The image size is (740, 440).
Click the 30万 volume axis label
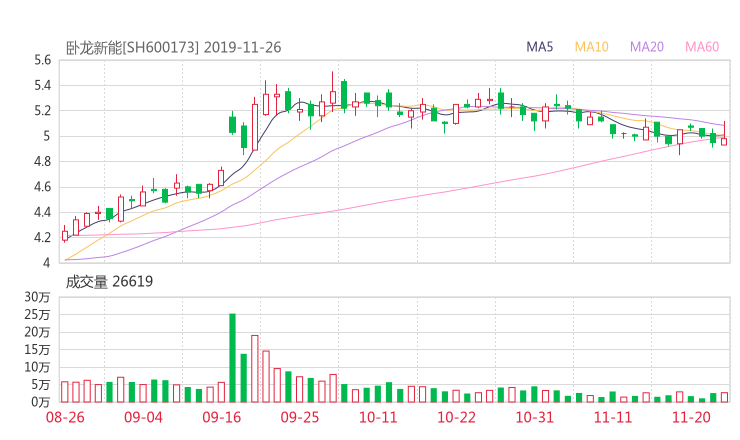[37, 297]
